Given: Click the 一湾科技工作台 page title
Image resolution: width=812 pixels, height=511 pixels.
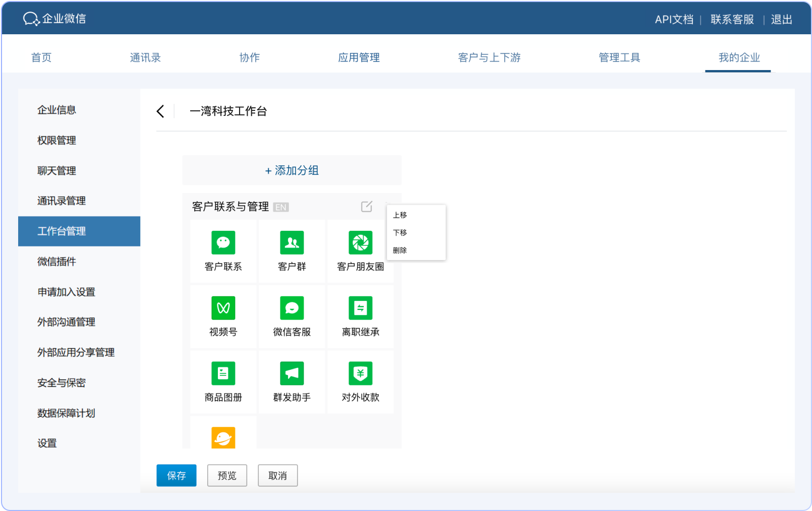Looking at the screenshot, I should (228, 111).
